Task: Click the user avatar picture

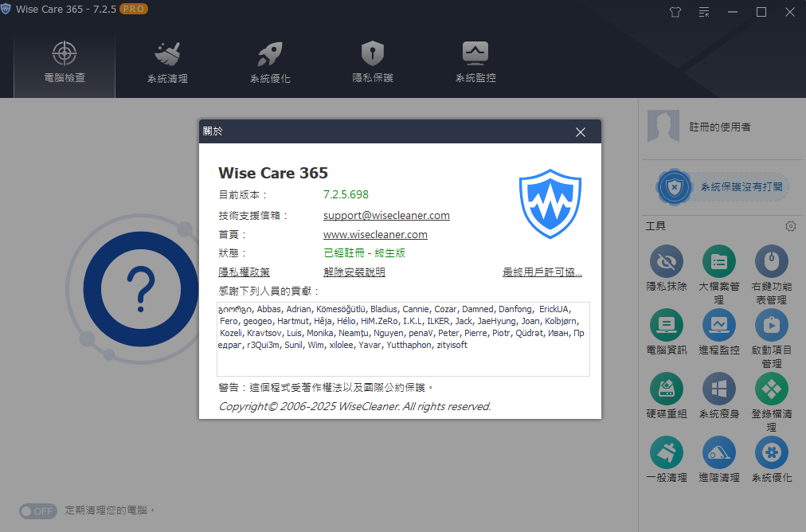Action: (663, 126)
